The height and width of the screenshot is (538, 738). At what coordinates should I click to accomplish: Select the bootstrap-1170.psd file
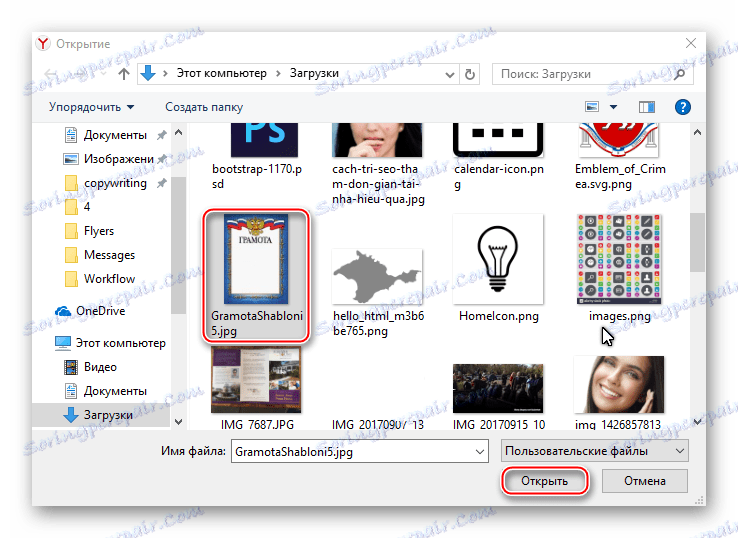257,156
